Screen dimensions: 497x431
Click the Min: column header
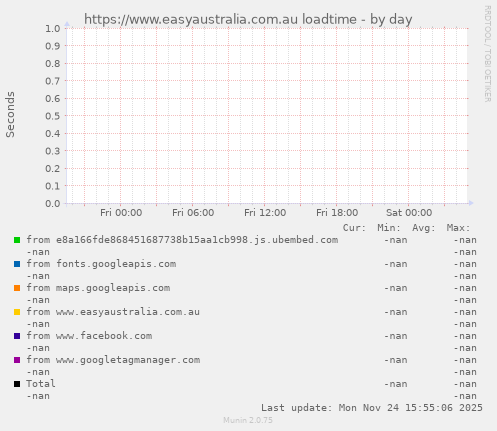(x=389, y=228)
